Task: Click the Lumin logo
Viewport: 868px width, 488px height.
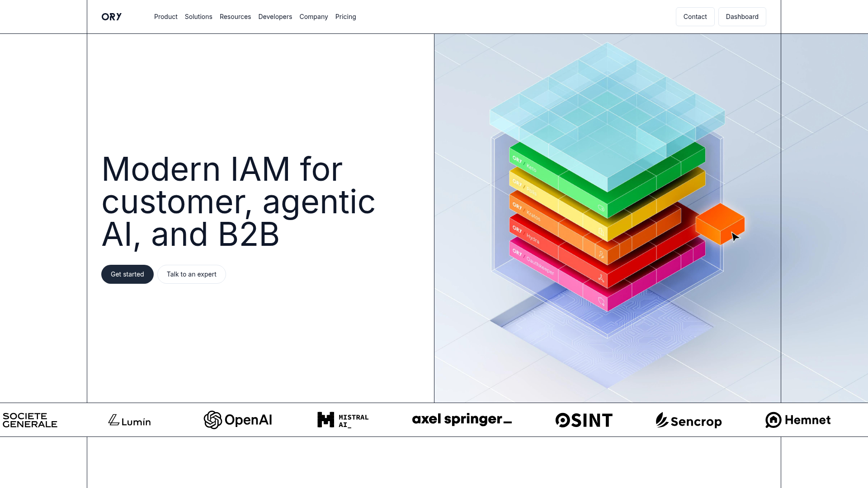Action: coord(129,420)
